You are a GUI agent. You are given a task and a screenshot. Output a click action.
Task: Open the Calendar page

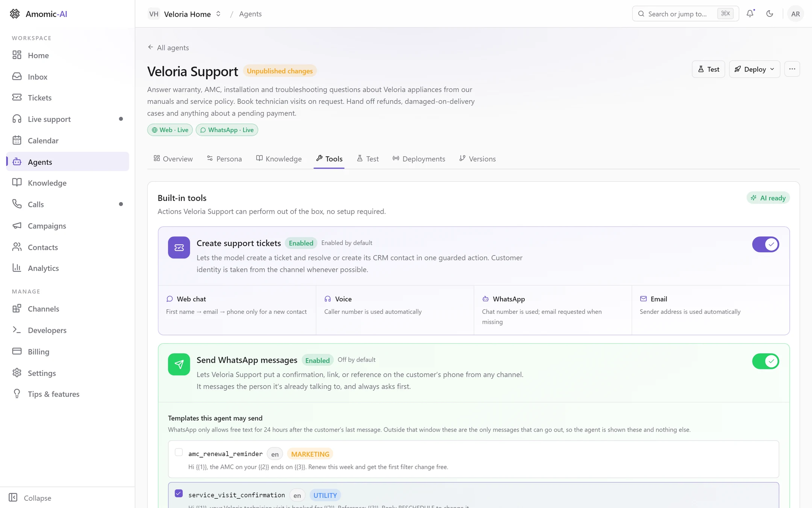pyautogui.click(x=68, y=141)
